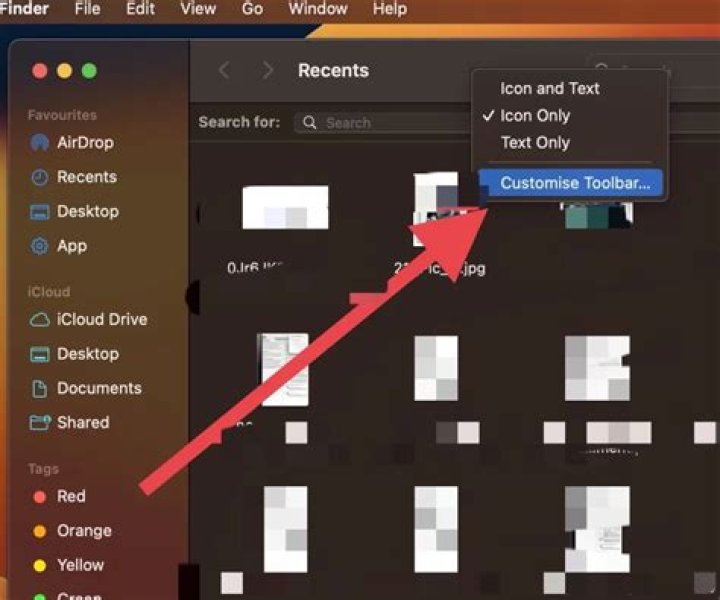The image size is (720, 600).
Task: Open AirDrop from sidebar label
Action: click(x=85, y=143)
